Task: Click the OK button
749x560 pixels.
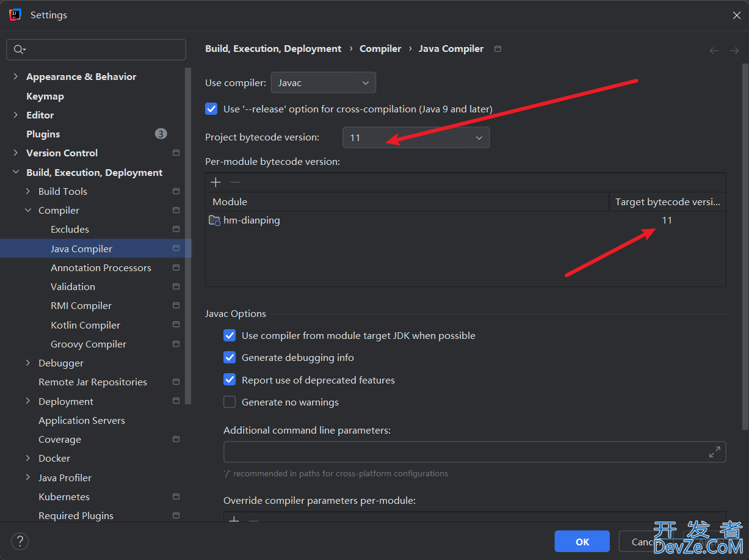Action: coord(582,542)
